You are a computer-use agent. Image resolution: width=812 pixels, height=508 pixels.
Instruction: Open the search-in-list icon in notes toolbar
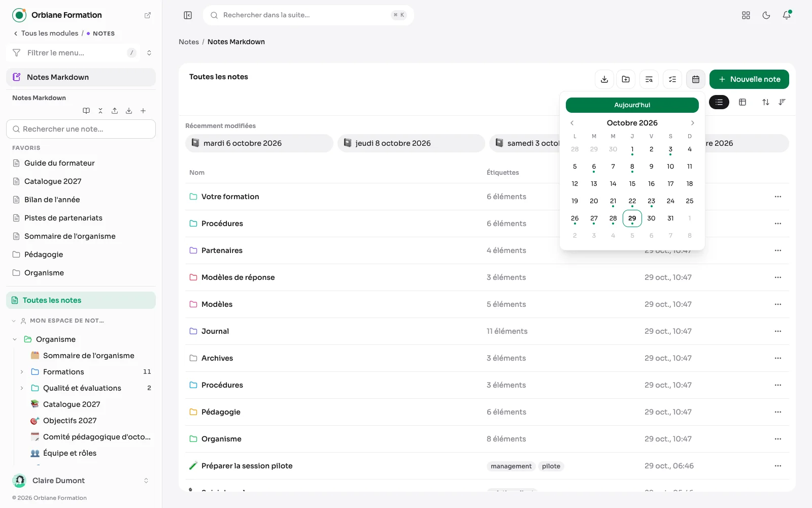pyautogui.click(x=649, y=79)
